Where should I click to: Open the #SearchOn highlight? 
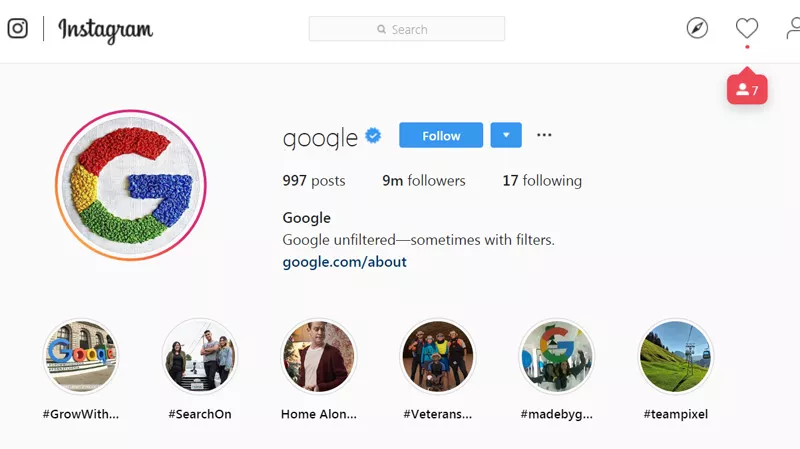pyautogui.click(x=200, y=356)
